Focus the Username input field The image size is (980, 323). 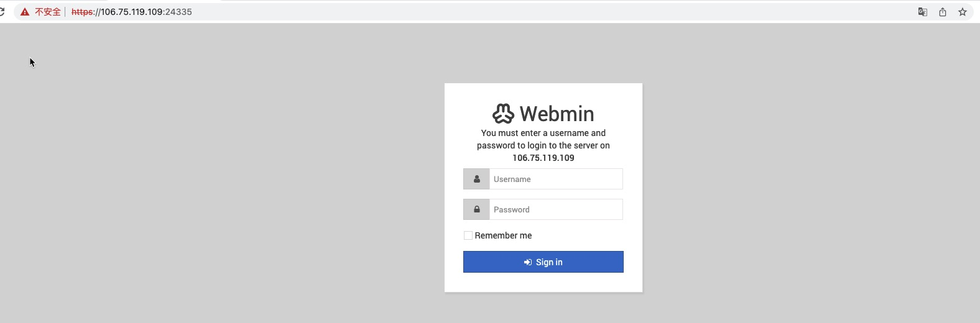pyautogui.click(x=556, y=179)
